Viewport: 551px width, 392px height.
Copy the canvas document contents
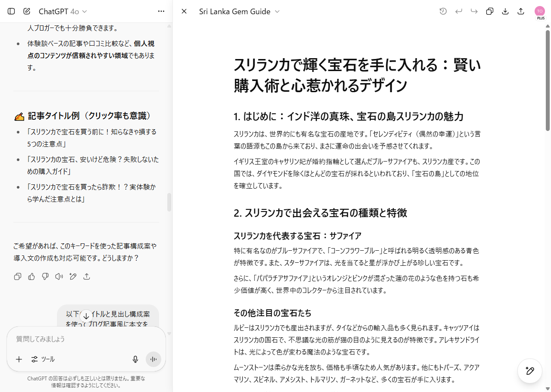(490, 11)
